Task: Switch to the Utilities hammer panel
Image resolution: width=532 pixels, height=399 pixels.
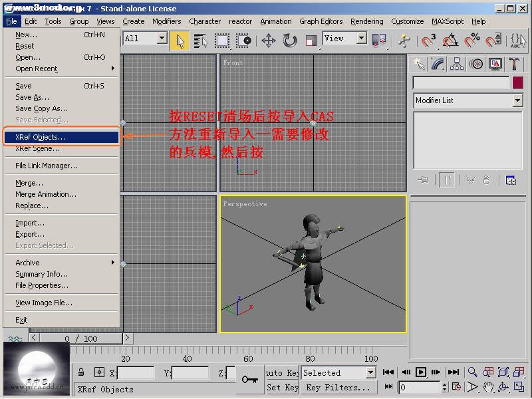Action: [514, 64]
